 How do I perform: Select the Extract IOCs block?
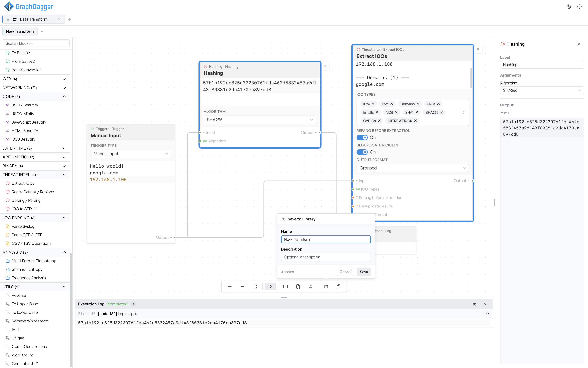point(35,183)
